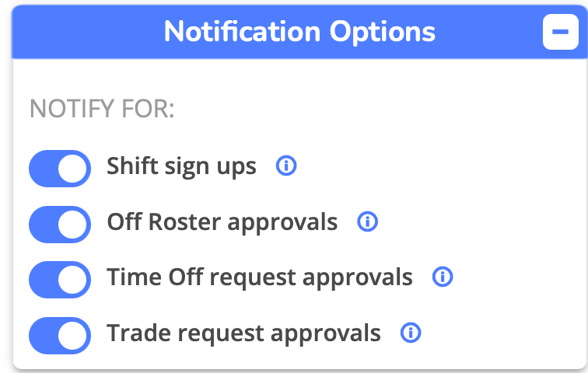This screenshot has height=373, width=588.
Task: Click the Notification Options header title
Action: [x=299, y=32]
